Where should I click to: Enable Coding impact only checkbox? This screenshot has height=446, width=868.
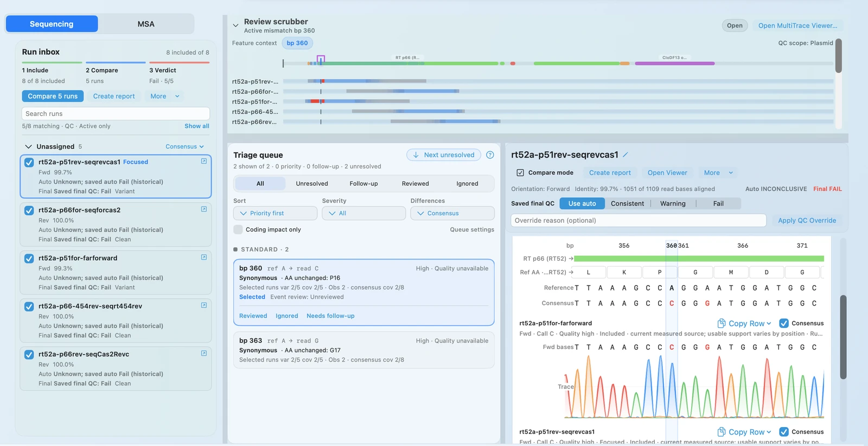(238, 230)
